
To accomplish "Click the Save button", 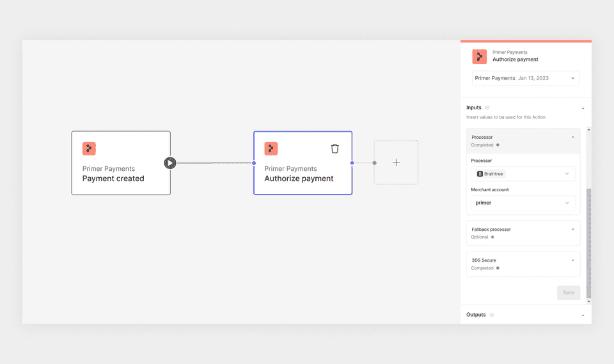I will (569, 293).
